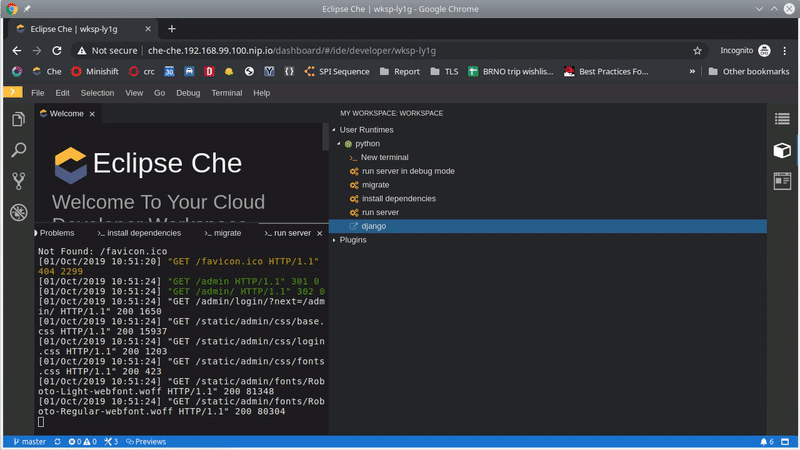This screenshot has width=800, height=450.
Task: Open the Terminal menu
Action: coord(227,93)
